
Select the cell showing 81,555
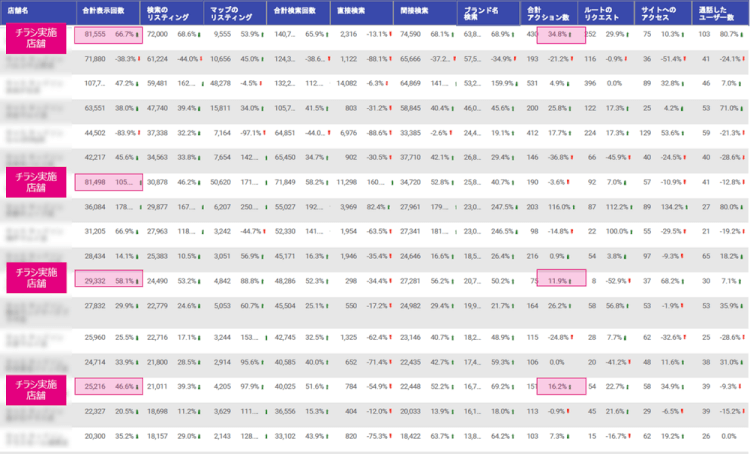click(x=95, y=34)
